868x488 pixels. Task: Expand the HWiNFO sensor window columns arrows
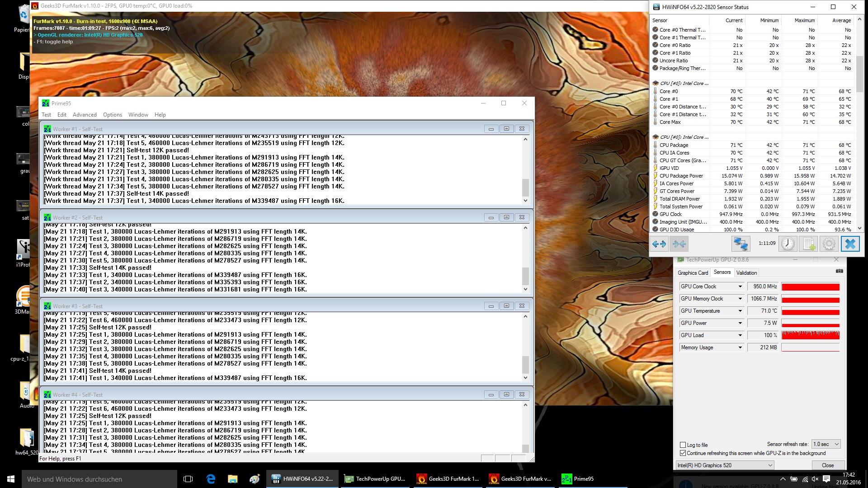coord(659,244)
